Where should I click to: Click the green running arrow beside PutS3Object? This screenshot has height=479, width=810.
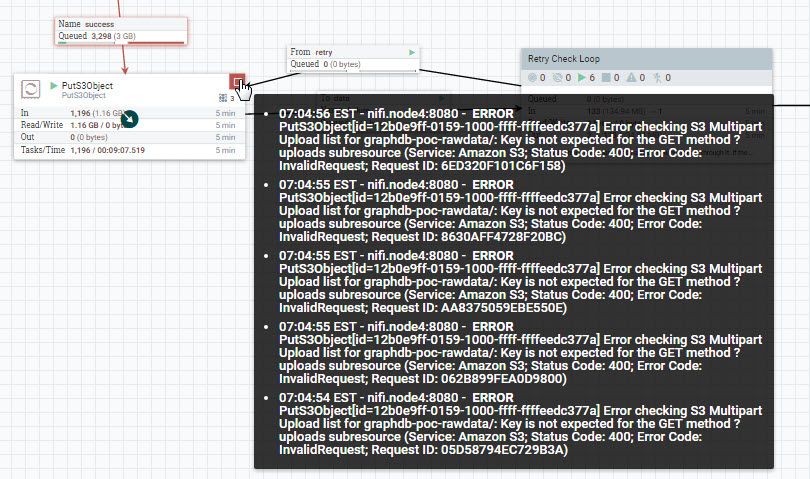[x=54, y=85]
